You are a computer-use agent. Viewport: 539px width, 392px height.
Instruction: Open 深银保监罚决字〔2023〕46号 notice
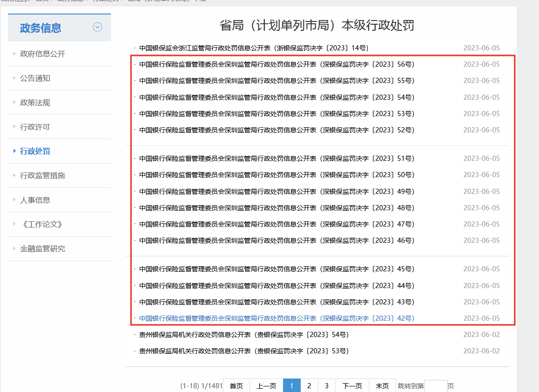[x=276, y=241]
